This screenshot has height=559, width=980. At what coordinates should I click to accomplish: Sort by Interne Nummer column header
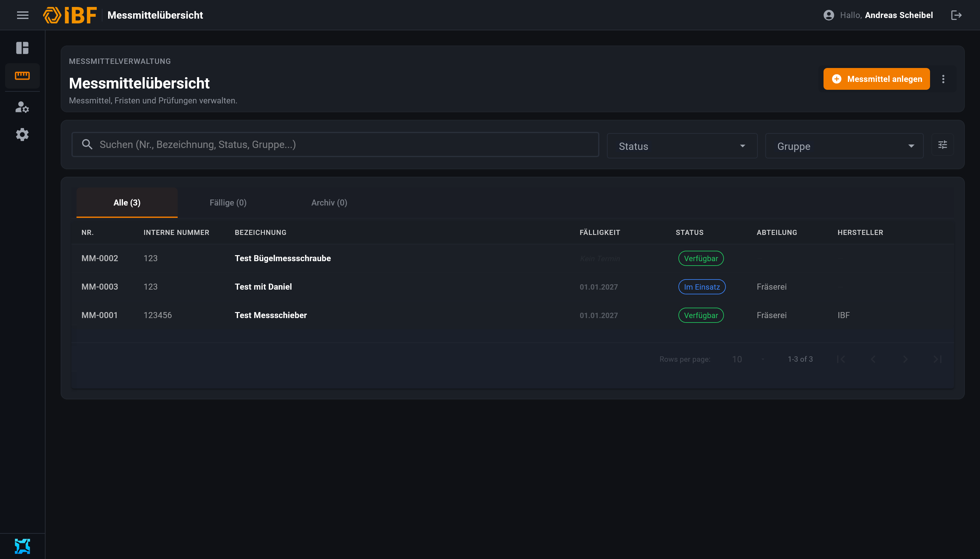click(176, 232)
